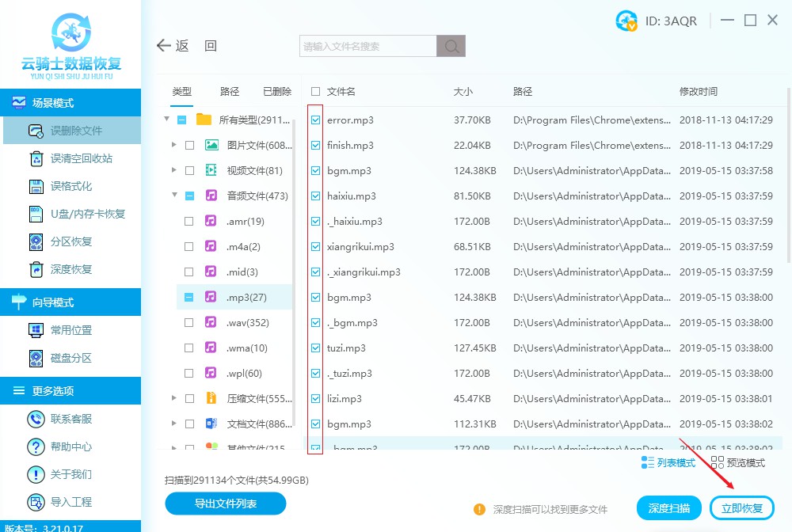This screenshot has width=792, height=532.
Task: Uncheck the select-all checkbox beside 文件名
Action: click(314, 90)
